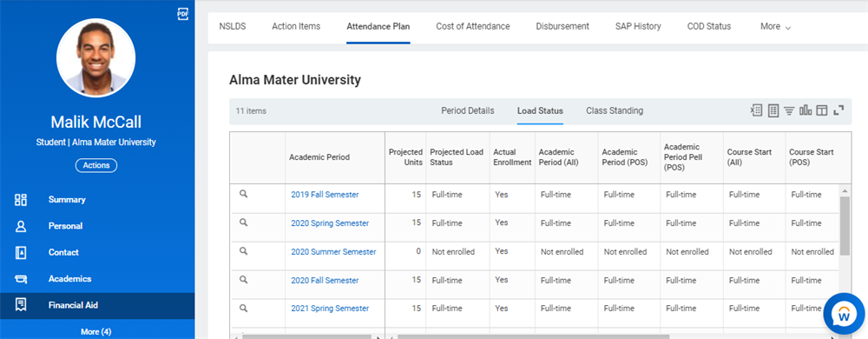Open the Contact sidebar icon
This screenshot has height=339, width=868.
pos(21,253)
